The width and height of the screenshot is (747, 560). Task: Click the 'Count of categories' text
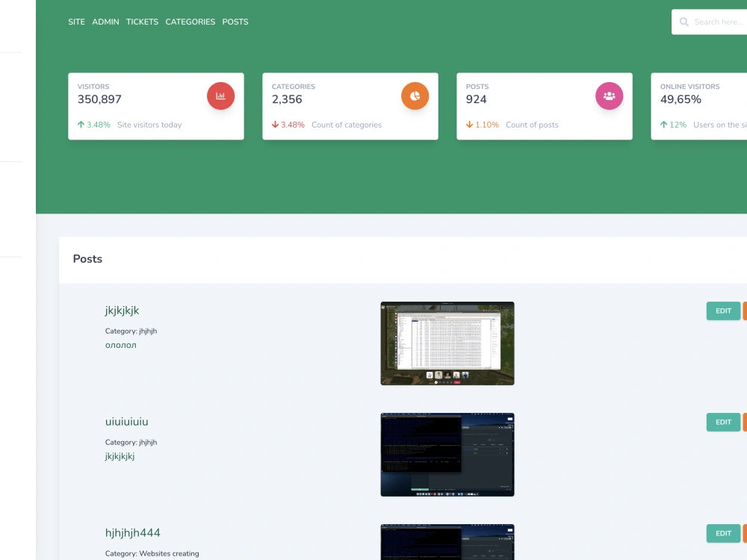pyautogui.click(x=347, y=125)
